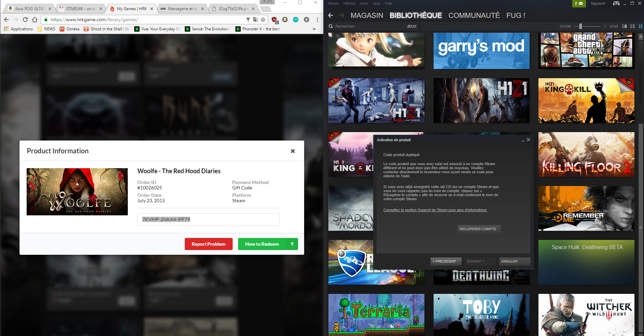Open the saved password key icon

pos(248,20)
